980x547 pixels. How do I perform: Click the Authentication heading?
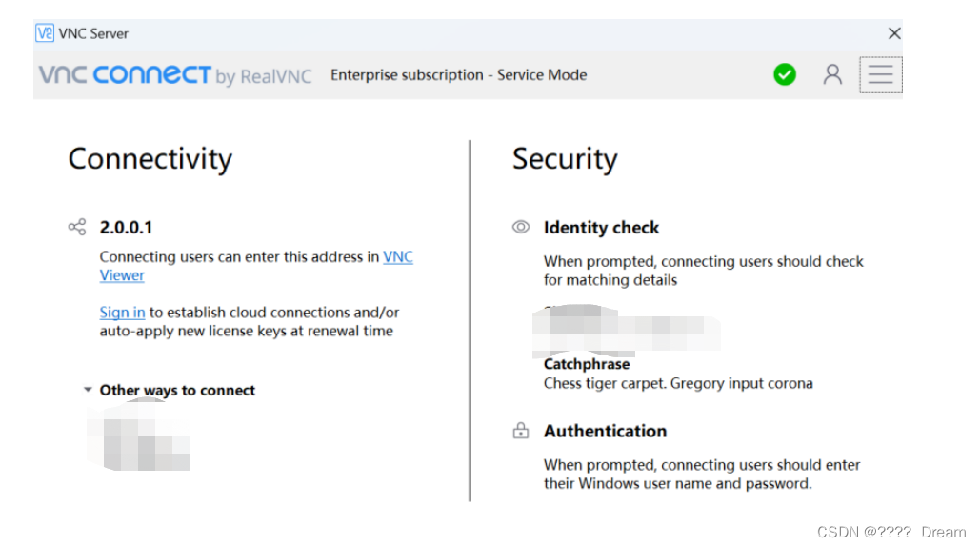(x=605, y=431)
